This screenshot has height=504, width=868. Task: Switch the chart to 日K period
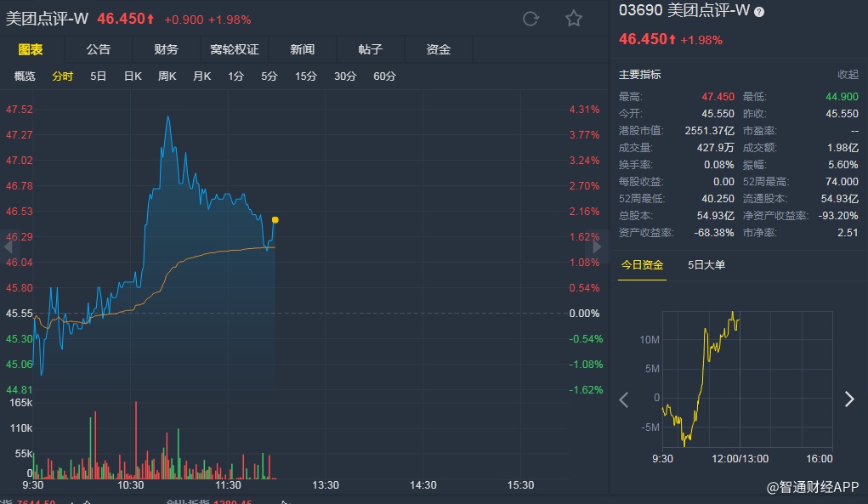(133, 76)
